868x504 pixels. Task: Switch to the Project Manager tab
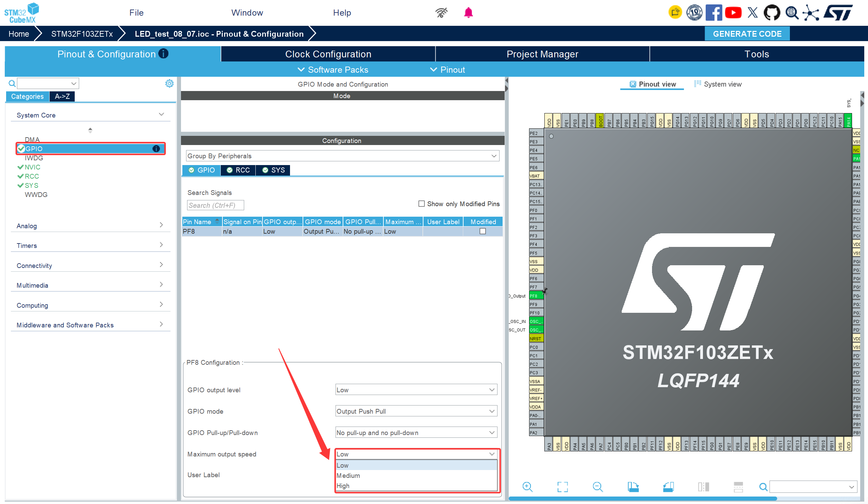[542, 54]
